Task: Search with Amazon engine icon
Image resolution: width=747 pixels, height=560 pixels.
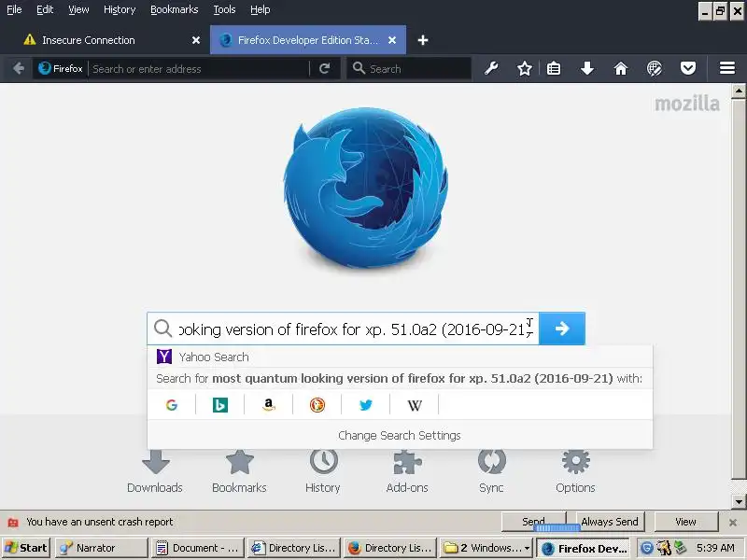Action: click(x=269, y=405)
